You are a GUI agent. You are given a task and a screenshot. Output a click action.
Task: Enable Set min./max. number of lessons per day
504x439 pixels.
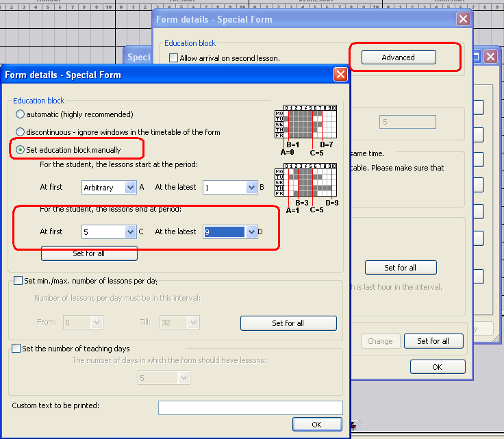[18, 281]
